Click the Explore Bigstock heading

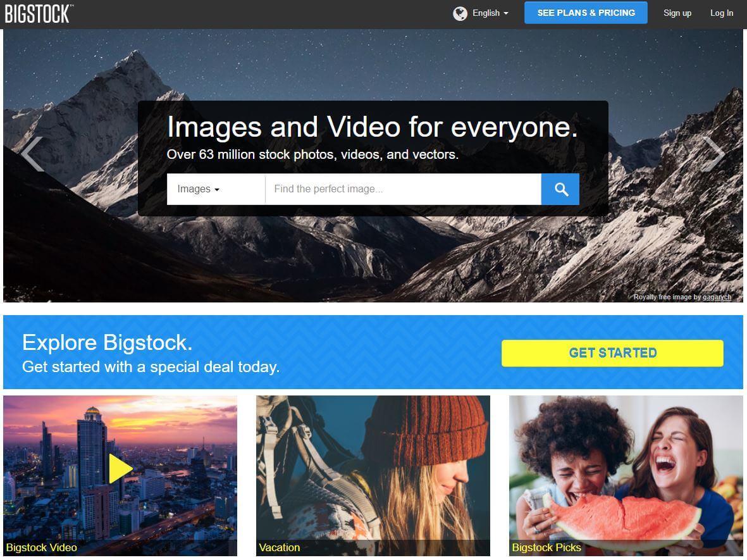point(107,343)
